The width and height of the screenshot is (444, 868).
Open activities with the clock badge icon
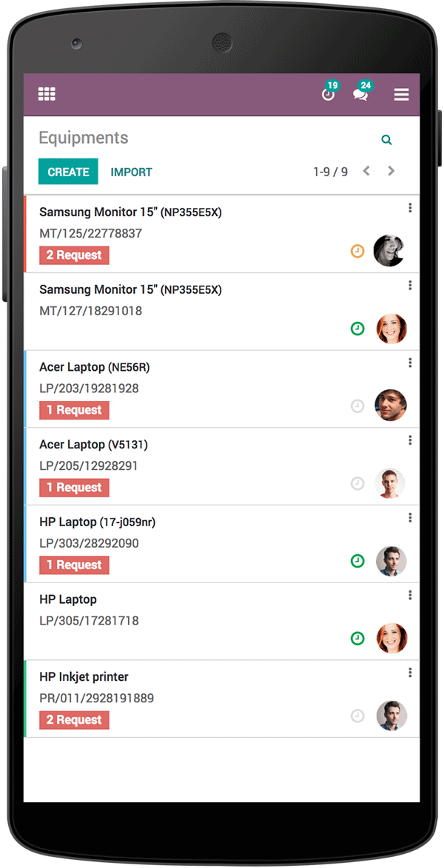(x=328, y=95)
